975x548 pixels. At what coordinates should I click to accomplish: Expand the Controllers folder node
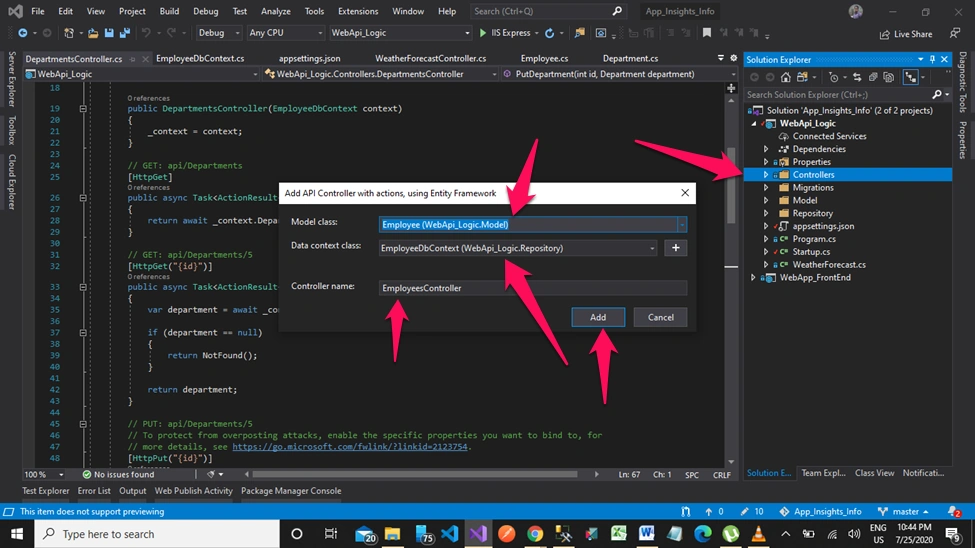click(x=766, y=175)
